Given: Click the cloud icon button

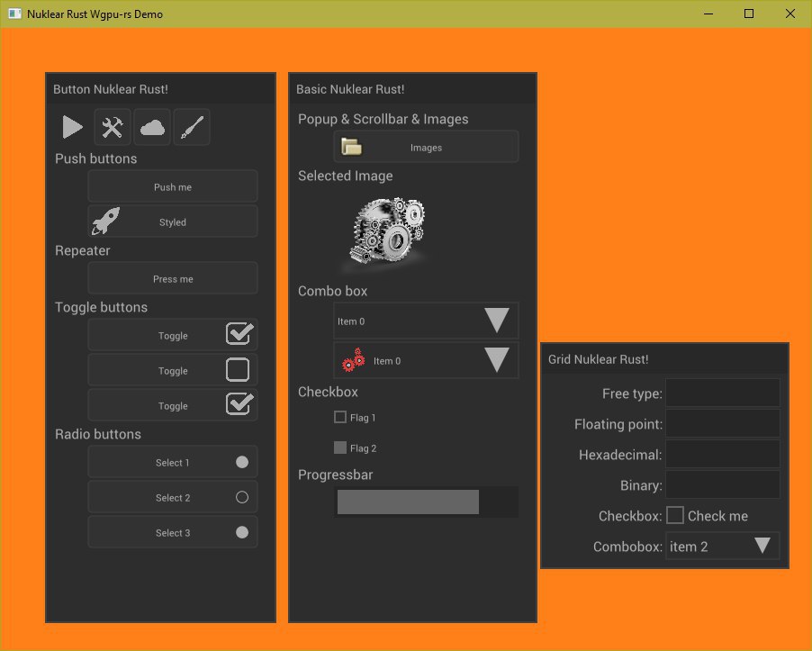Looking at the screenshot, I should point(152,127).
